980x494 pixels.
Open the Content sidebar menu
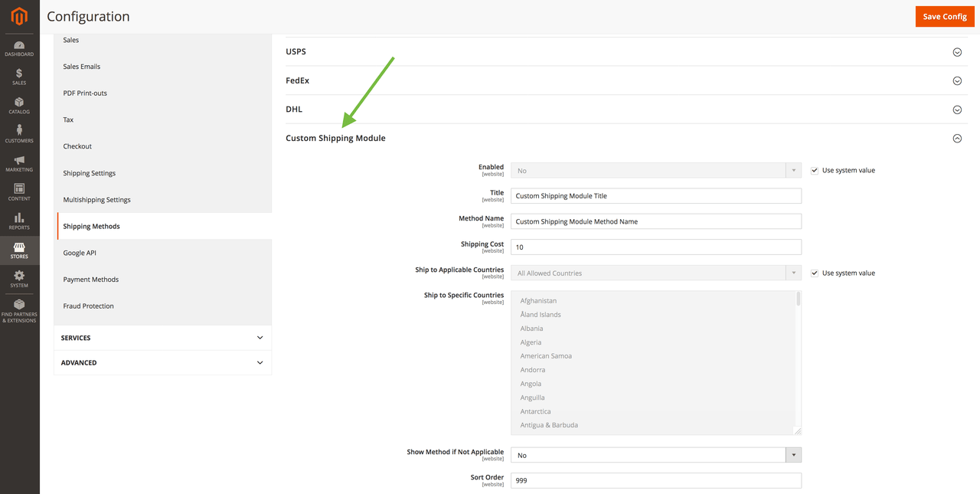19,192
